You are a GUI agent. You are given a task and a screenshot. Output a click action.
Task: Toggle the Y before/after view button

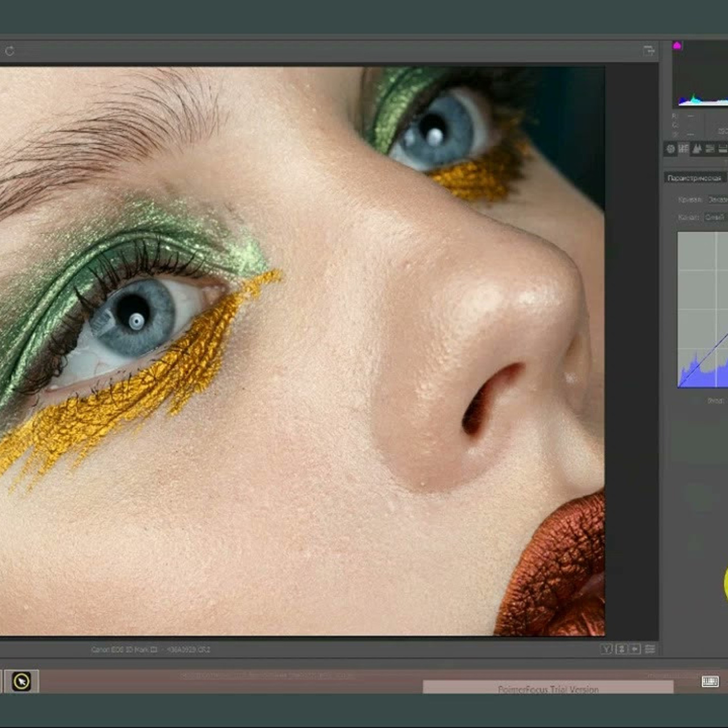(607, 648)
